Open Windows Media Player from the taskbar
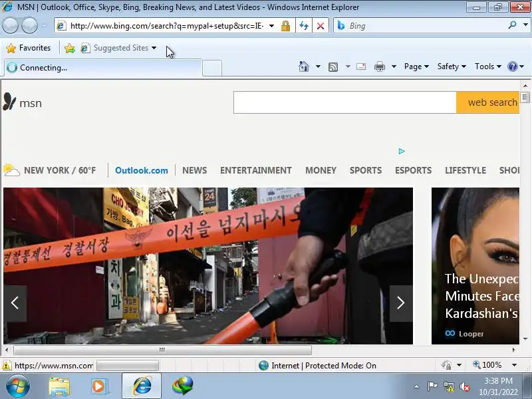532x399 pixels. pyautogui.click(x=98, y=386)
